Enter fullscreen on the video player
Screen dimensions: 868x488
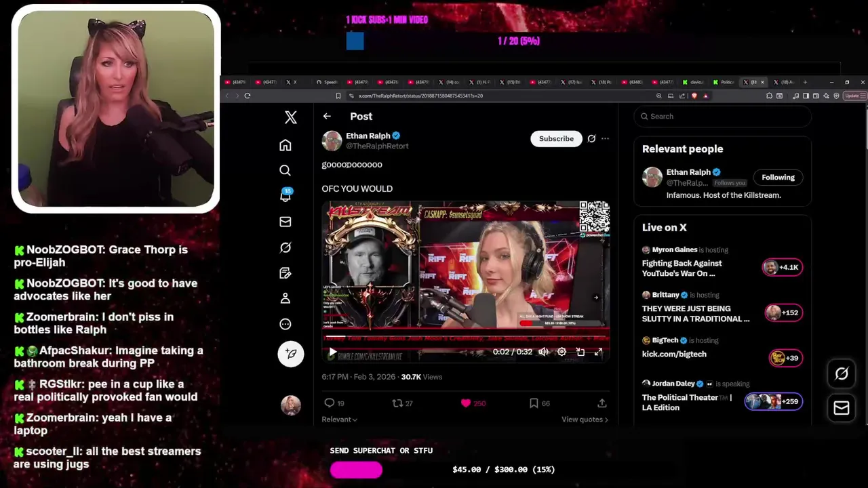[598, 352]
